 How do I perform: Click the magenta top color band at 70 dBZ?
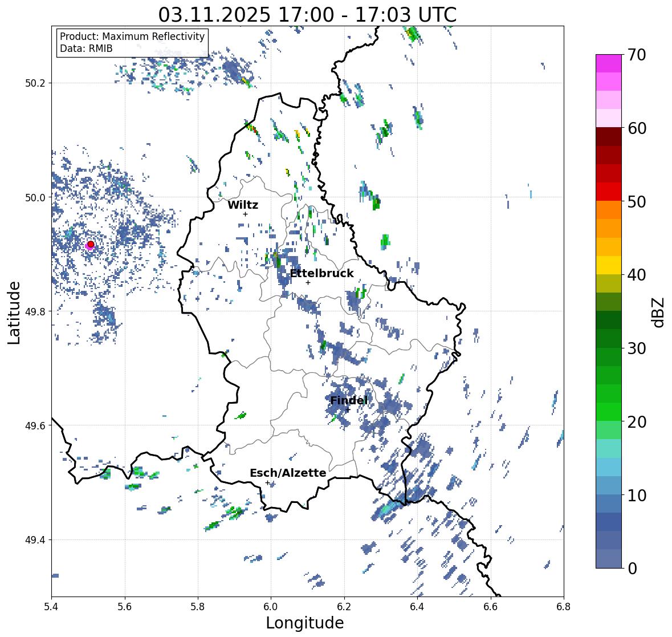click(609, 63)
